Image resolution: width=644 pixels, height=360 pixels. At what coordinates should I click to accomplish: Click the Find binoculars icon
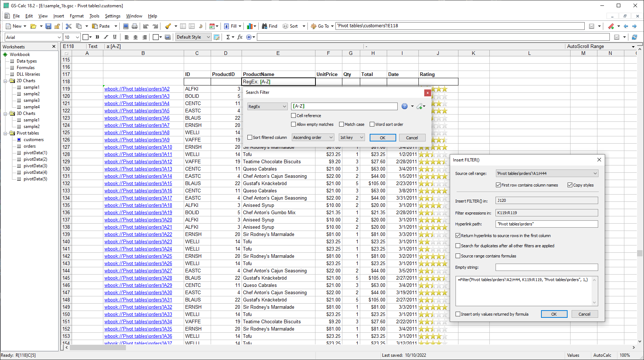(x=265, y=26)
